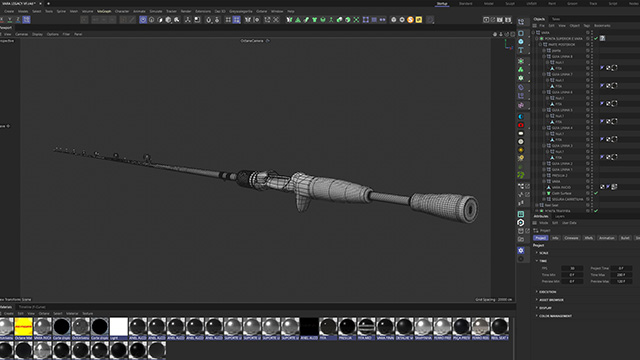The width and height of the screenshot is (640, 360).
Task: Expand the EXECUTION section
Action: (x=547, y=292)
